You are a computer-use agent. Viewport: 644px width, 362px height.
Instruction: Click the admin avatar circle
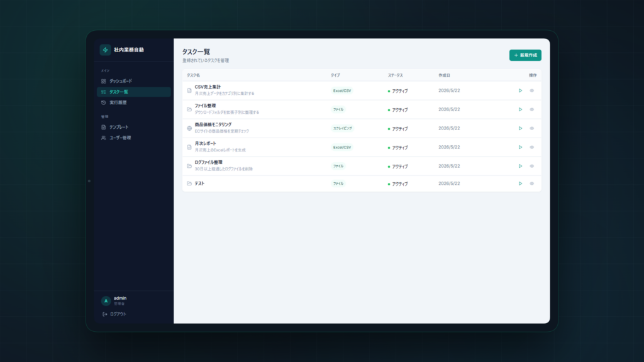[106, 301]
